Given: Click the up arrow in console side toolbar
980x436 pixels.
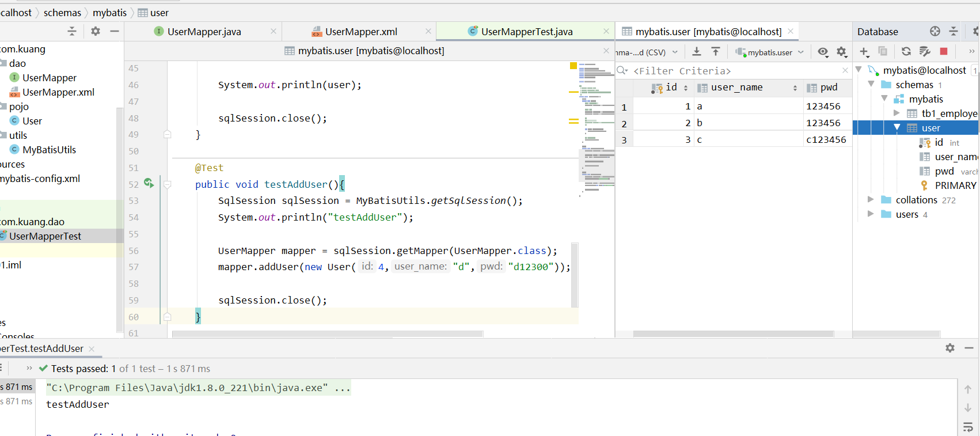Looking at the screenshot, I should coord(968,389).
